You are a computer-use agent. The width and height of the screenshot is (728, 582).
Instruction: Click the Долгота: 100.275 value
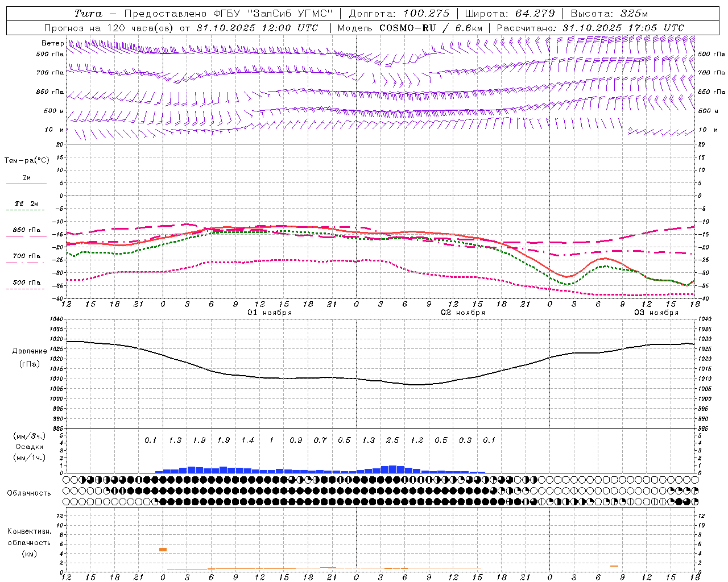399,14
